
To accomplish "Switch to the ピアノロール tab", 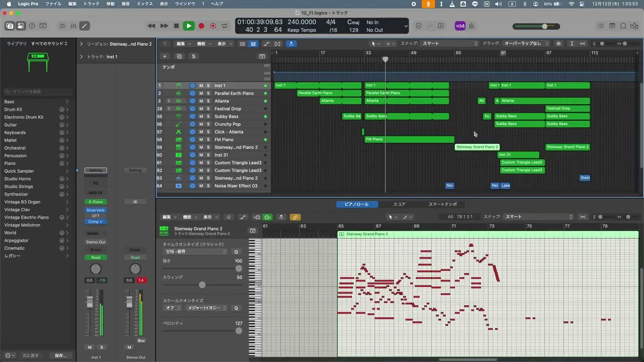I will tap(356, 204).
